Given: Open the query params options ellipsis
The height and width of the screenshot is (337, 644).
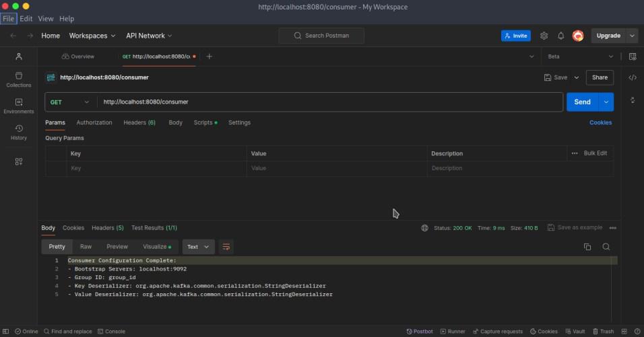Looking at the screenshot, I should click(575, 153).
